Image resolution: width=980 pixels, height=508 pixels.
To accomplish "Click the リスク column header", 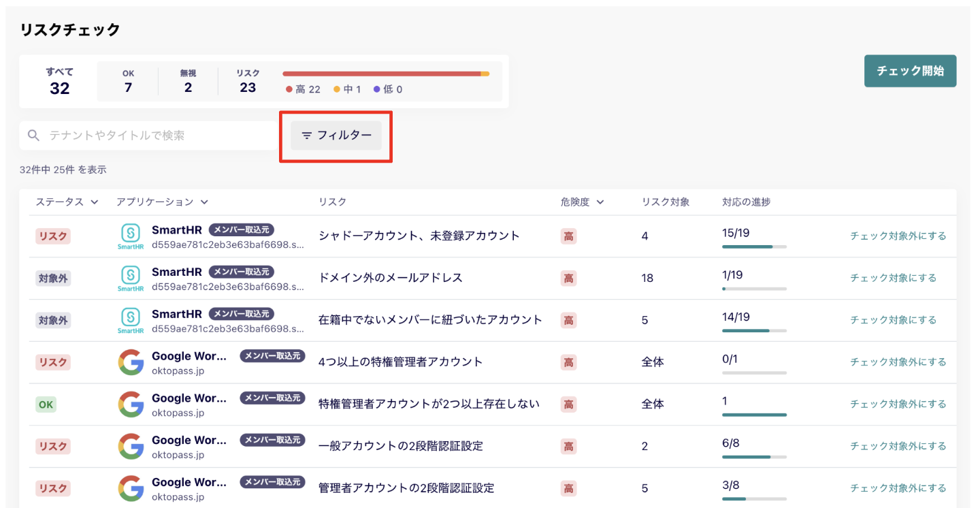I will point(332,202).
